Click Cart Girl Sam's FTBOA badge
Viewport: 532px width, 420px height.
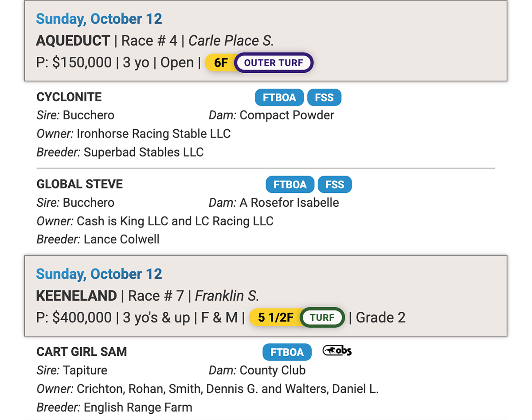[287, 352]
